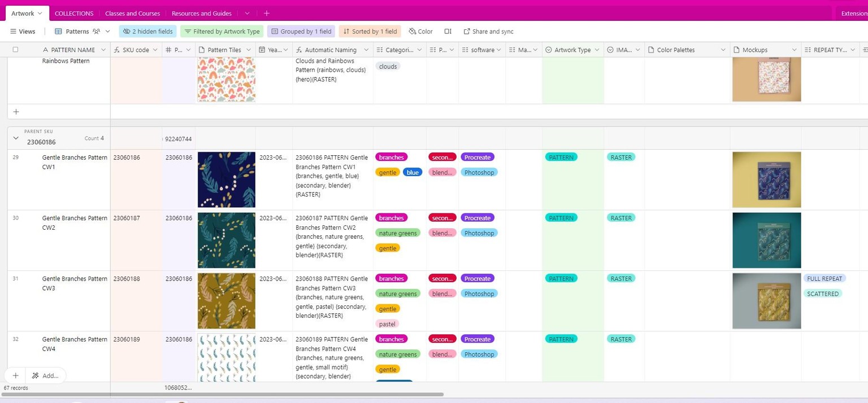Screen dimensions: 868x403
Task: Add or import a new table
Action: point(267,13)
